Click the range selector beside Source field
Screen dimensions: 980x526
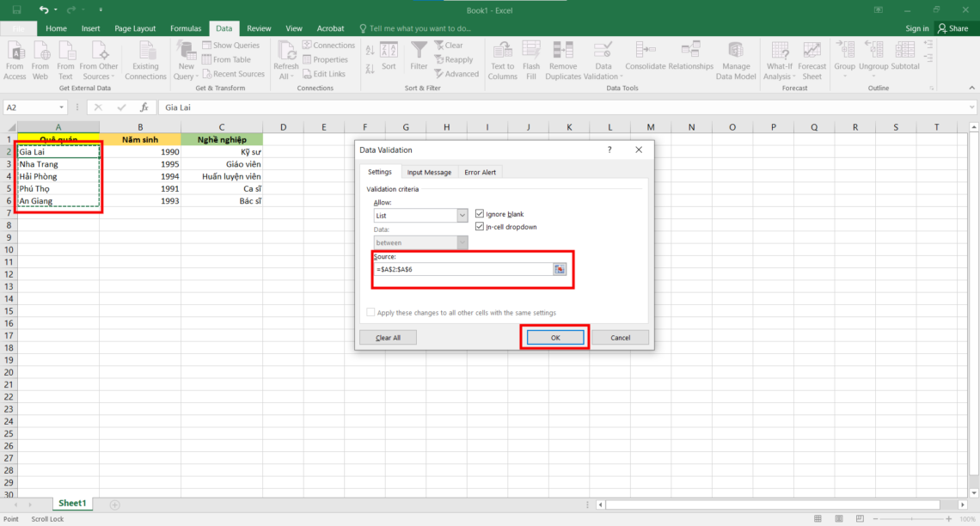pyautogui.click(x=560, y=269)
